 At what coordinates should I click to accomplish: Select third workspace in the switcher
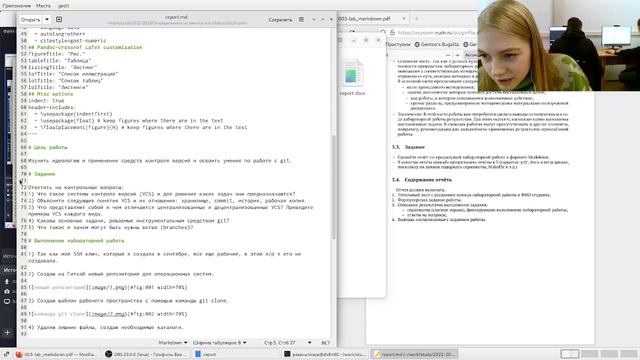pyautogui.click(x=609, y=354)
